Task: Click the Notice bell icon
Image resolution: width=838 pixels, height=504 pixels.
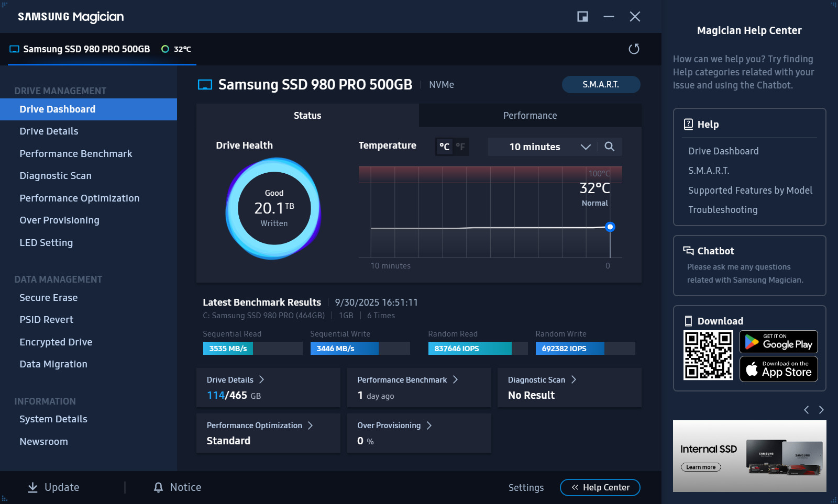Action: 158,487
